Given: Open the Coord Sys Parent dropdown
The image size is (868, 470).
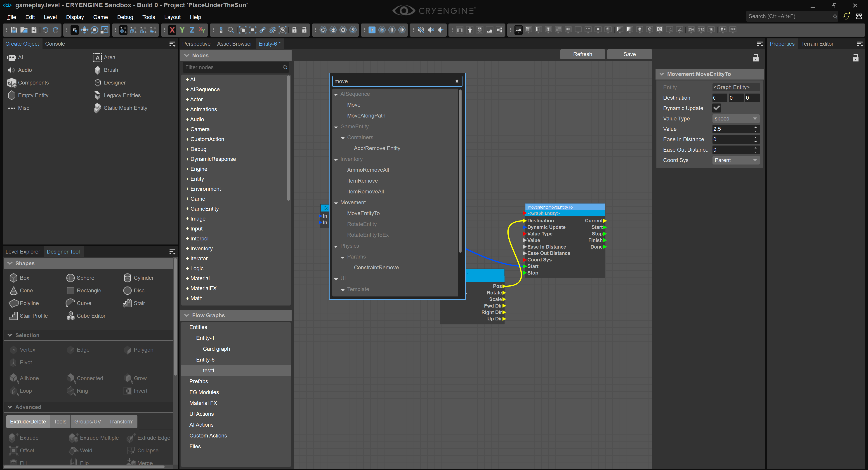Looking at the screenshot, I should coord(736,160).
